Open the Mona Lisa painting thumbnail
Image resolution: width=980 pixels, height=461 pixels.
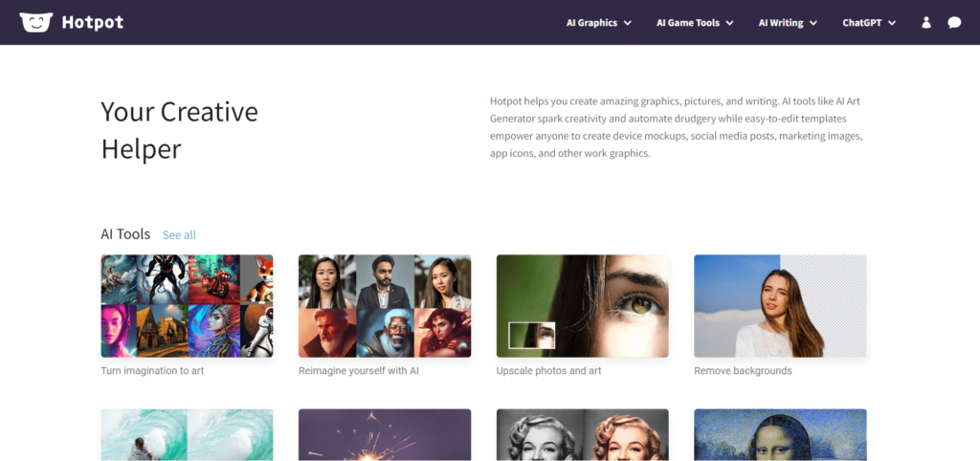780,435
